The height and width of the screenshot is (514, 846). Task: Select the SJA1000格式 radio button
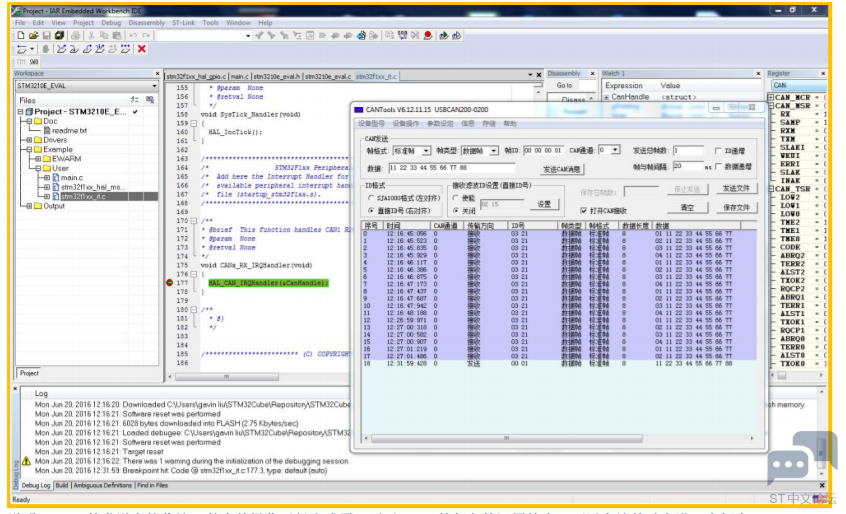coord(371,198)
